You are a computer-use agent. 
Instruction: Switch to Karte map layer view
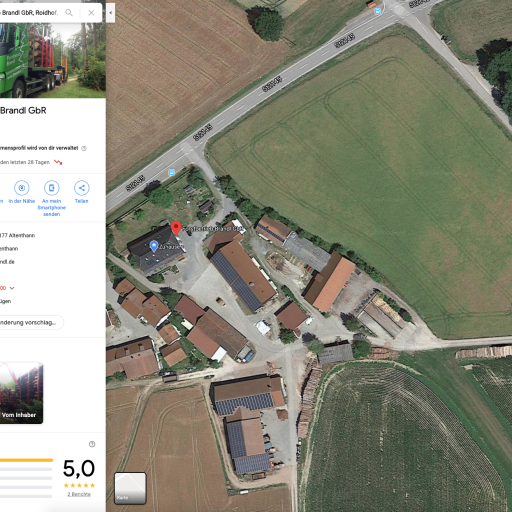[x=130, y=488]
